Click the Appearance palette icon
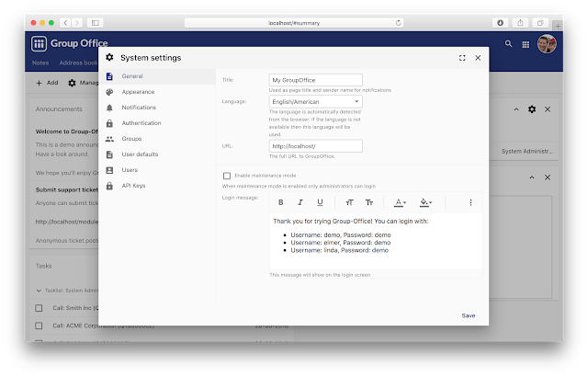Viewport: 588px width, 377px height. (109, 92)
